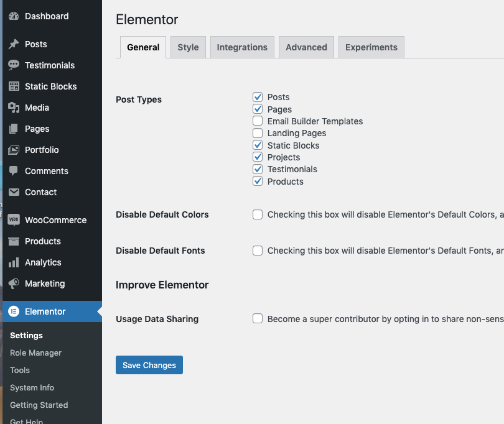Enable the Usage Data Sharing checkbox
Viewport: 504px width, 424px height.
click(258, 319)
